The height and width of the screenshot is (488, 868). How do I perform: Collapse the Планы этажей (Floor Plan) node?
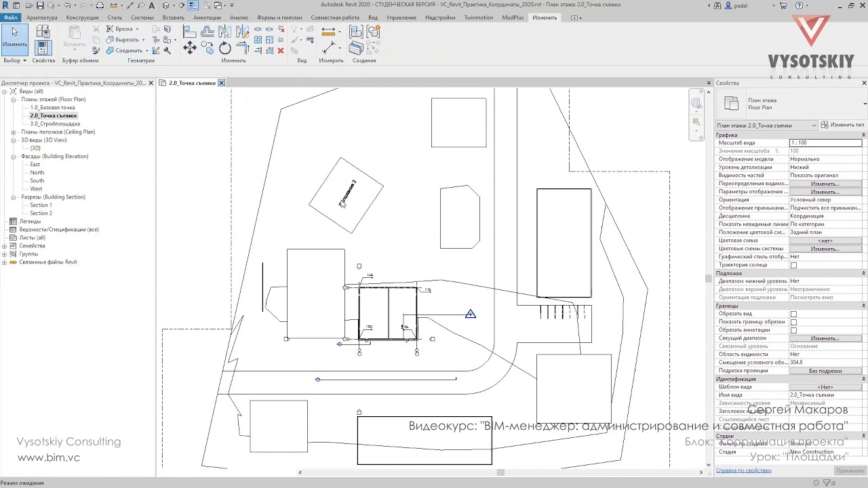(x=14, y=100)
